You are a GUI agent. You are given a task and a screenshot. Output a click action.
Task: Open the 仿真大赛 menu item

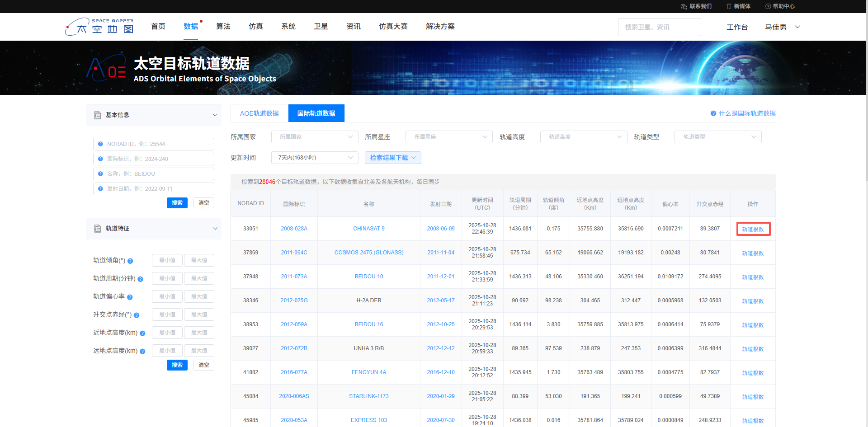point(393,26)
